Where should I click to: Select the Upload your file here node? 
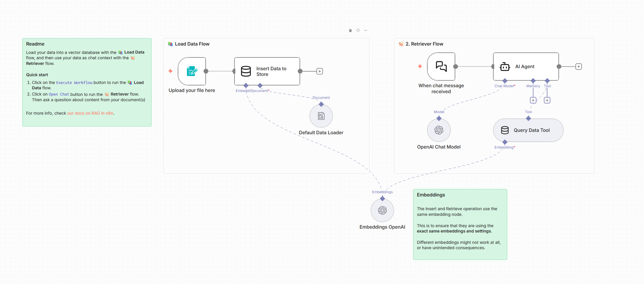point(192,71)
